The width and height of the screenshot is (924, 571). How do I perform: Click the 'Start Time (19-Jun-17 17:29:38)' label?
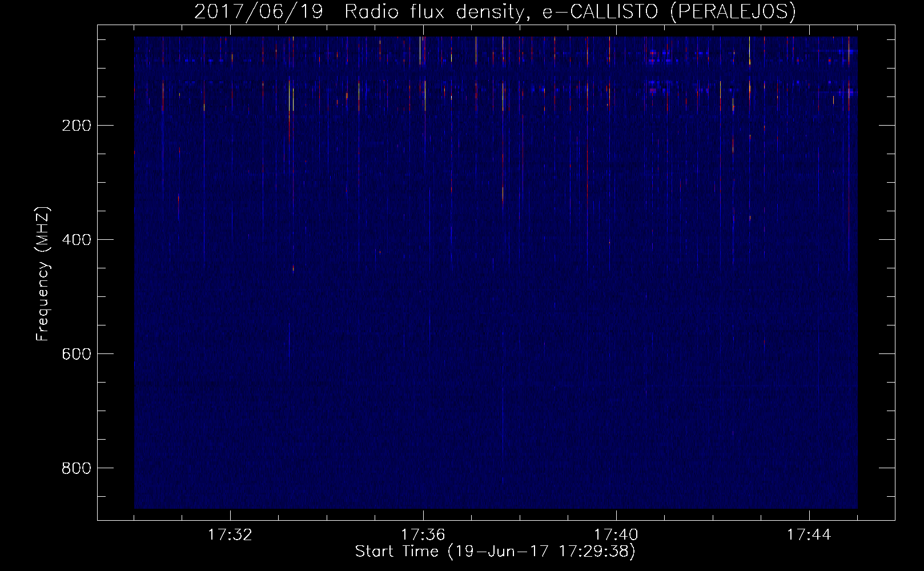point(495,552)
